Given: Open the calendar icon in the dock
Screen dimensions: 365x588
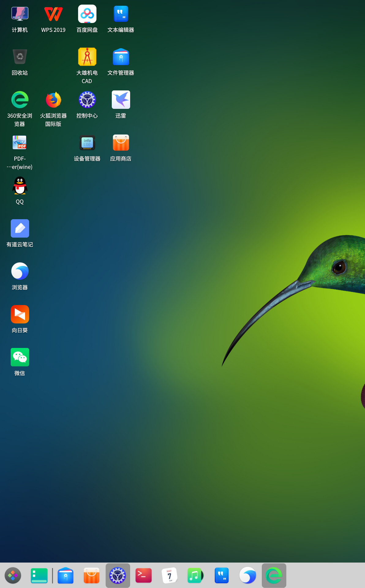Looking at the screenshot, I should 169,575.
